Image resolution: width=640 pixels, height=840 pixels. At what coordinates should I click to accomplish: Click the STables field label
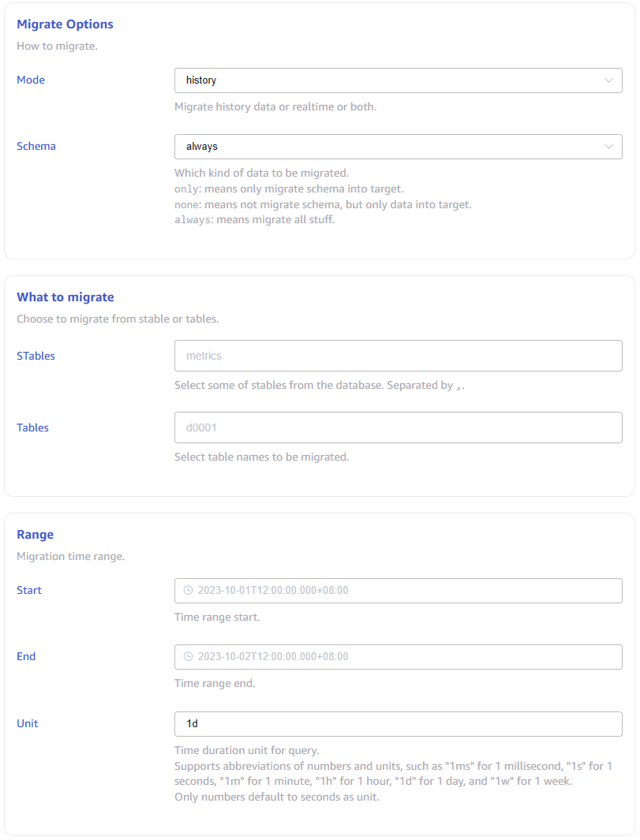(36, 356)
